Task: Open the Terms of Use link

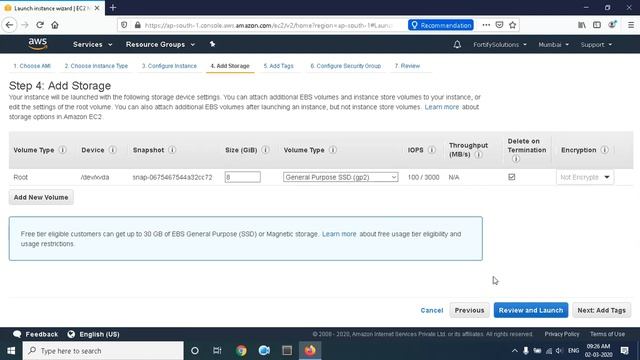Action: tap(607, 334)
